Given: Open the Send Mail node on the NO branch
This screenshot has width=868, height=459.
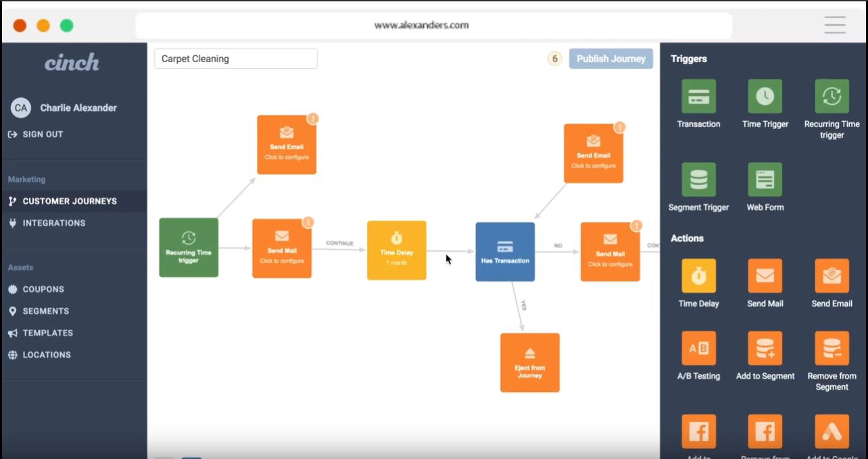Looking at the screenshot, I should [x=610, y=252].
